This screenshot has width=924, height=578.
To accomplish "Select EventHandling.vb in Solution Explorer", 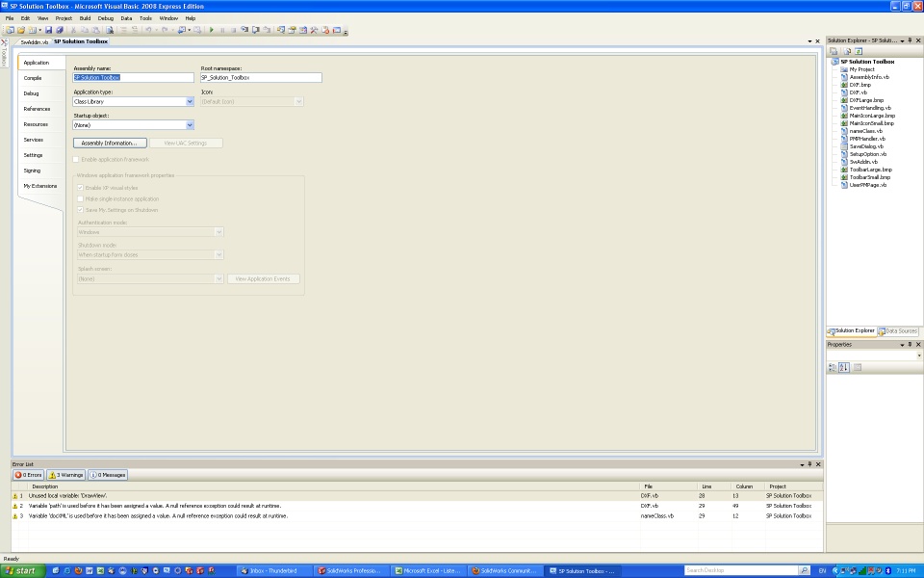I will [x=870, y=108].
